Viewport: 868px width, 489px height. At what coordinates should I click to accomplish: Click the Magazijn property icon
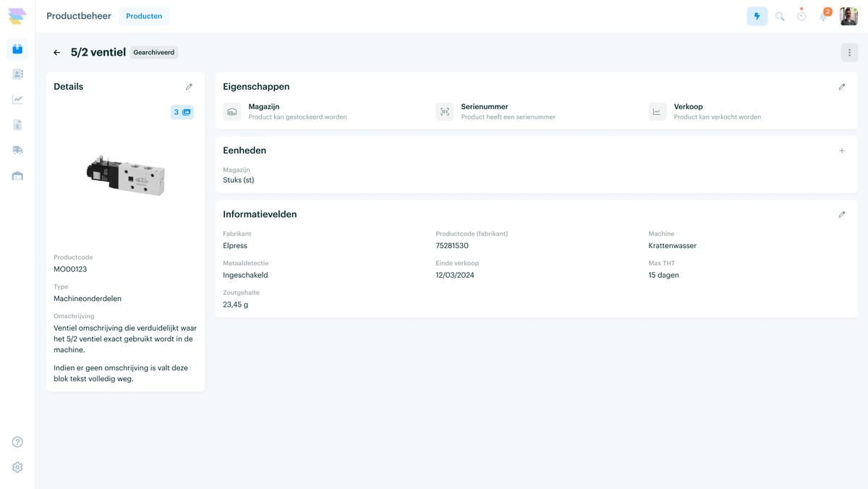(x=232, y=111)
